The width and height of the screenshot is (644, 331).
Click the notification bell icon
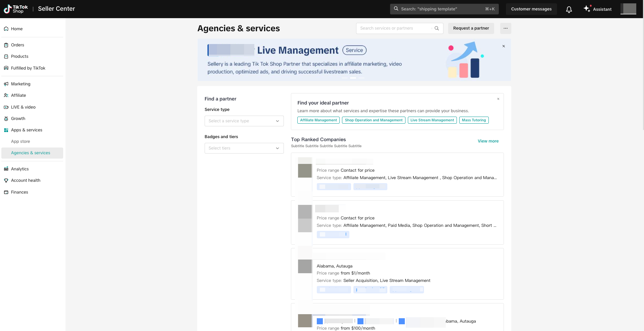coord(569,9)
